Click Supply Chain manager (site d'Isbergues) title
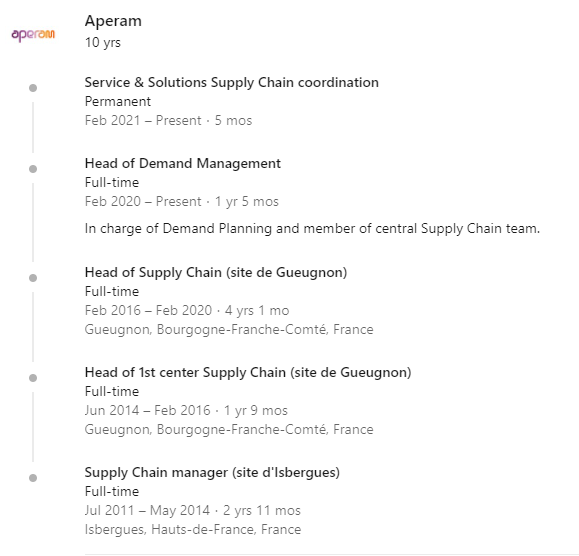 212,473
